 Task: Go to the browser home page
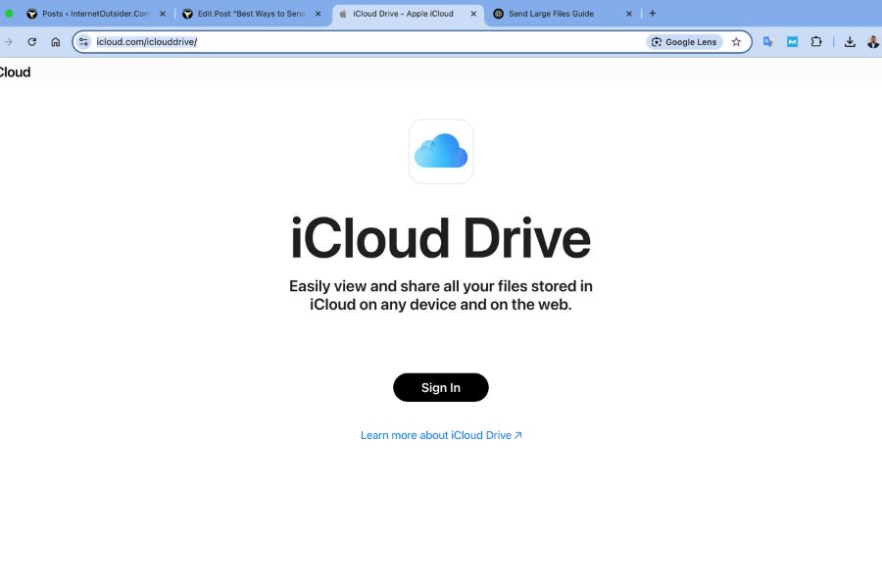click(55, 41)
